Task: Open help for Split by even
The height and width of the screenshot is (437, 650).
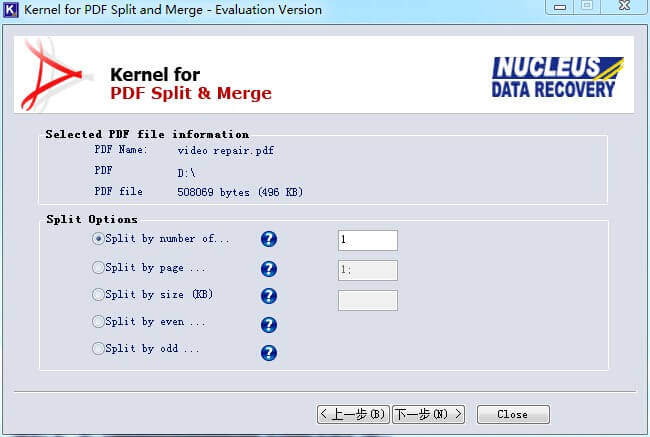Action: [x=269, y=325]
